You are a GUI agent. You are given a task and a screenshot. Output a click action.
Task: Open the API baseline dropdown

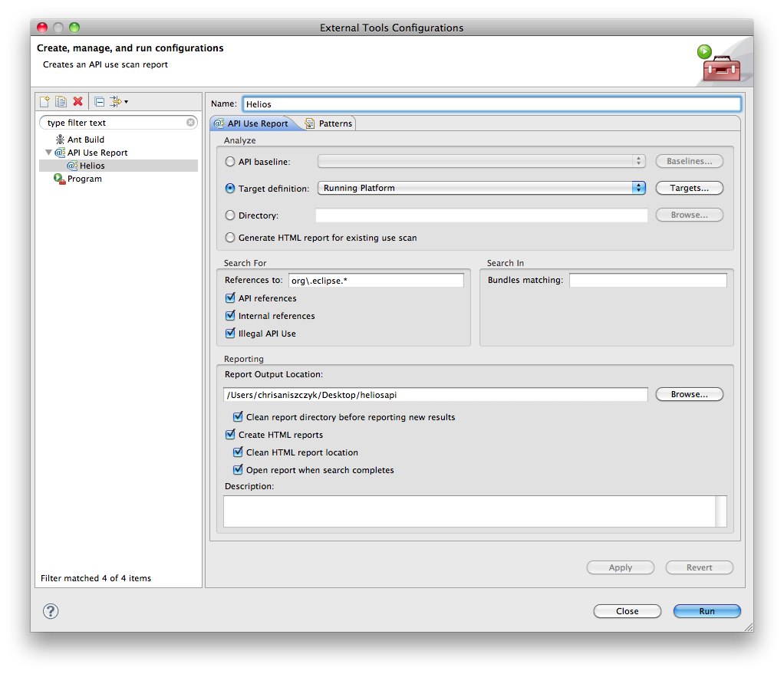pos(482,161)
